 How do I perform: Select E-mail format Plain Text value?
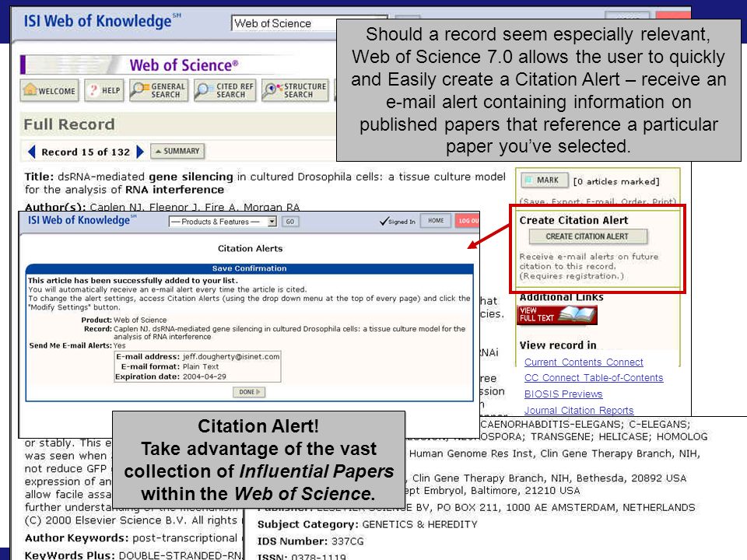click(201, 366)
